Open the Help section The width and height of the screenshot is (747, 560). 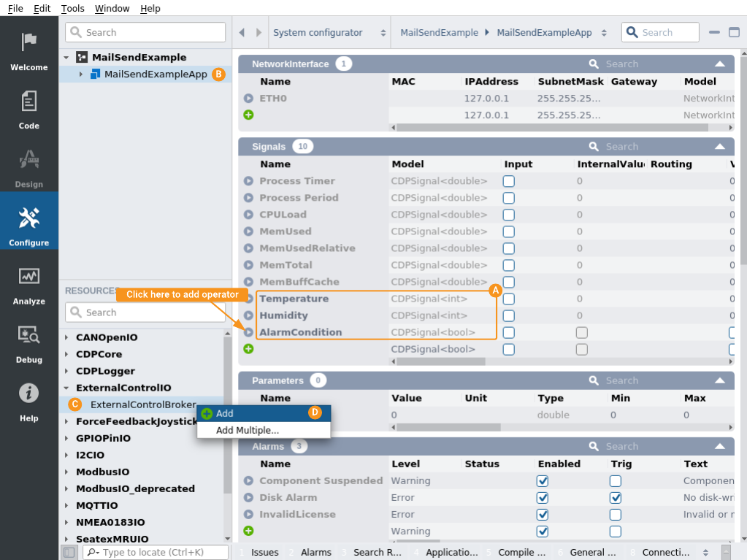click(x=29, y=402)
